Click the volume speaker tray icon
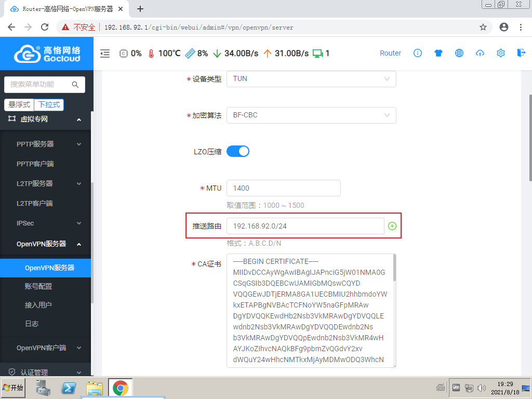The height and width of the screenshot is (399, 532). [x=481, y=388]
